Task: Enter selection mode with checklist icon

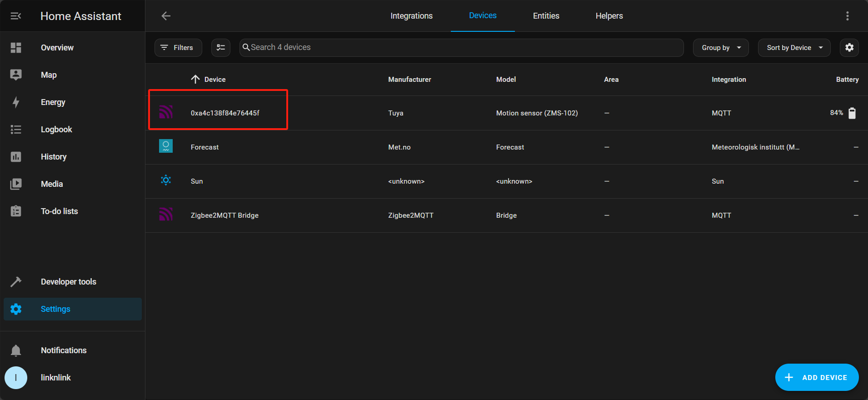Action: pyautogui.click(x=221, y=48)
